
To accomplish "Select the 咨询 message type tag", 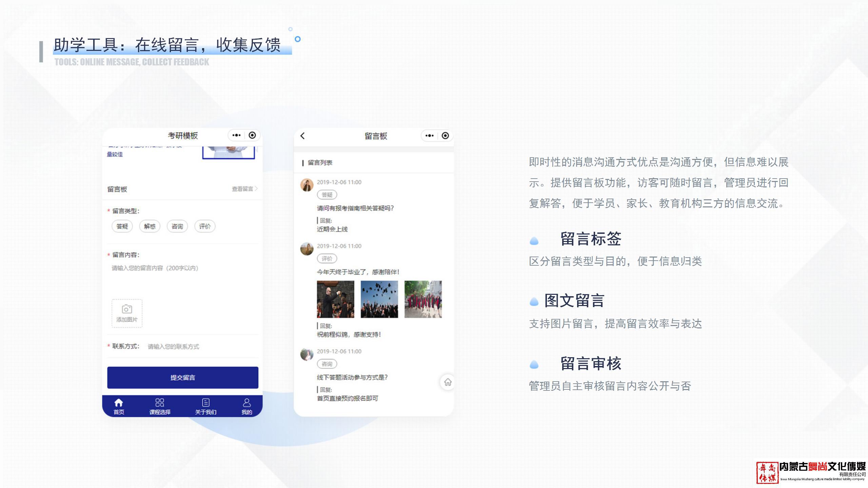I will [x=177, y=226].
